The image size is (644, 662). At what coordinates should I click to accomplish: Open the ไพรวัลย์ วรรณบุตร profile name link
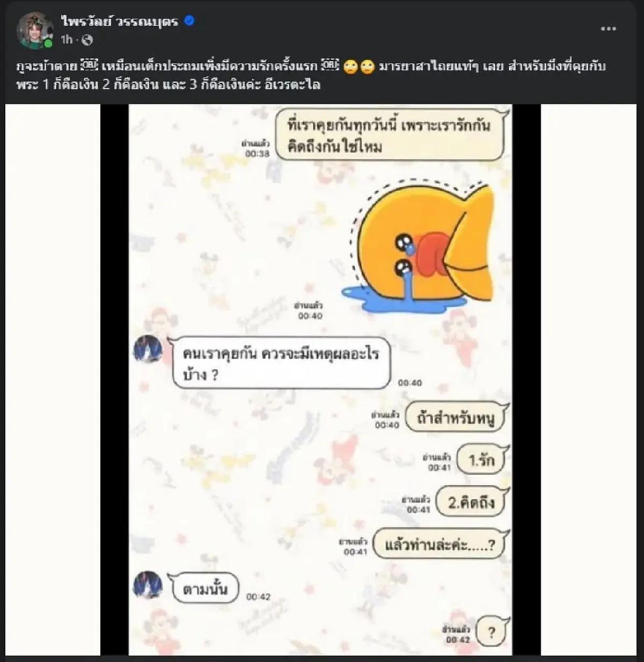[120, 22]
